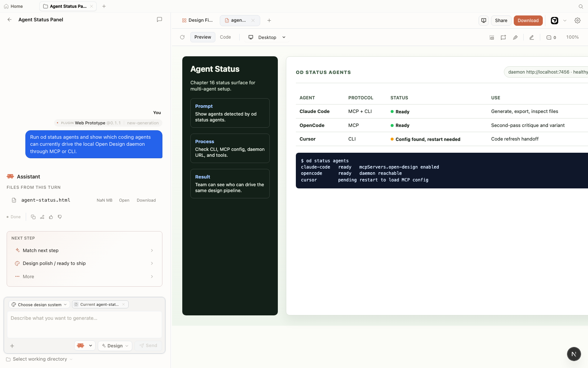Viewport: 588px width, 368px height.
Task: Click the blue user message bubble
Action: click(x=94, y=144)
